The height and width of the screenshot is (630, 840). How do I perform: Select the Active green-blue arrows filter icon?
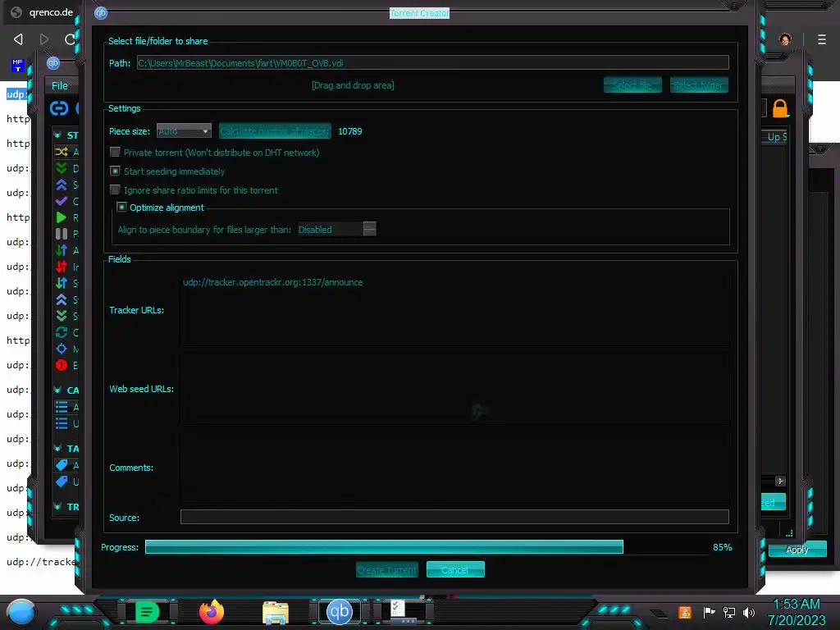pos(61,250)
